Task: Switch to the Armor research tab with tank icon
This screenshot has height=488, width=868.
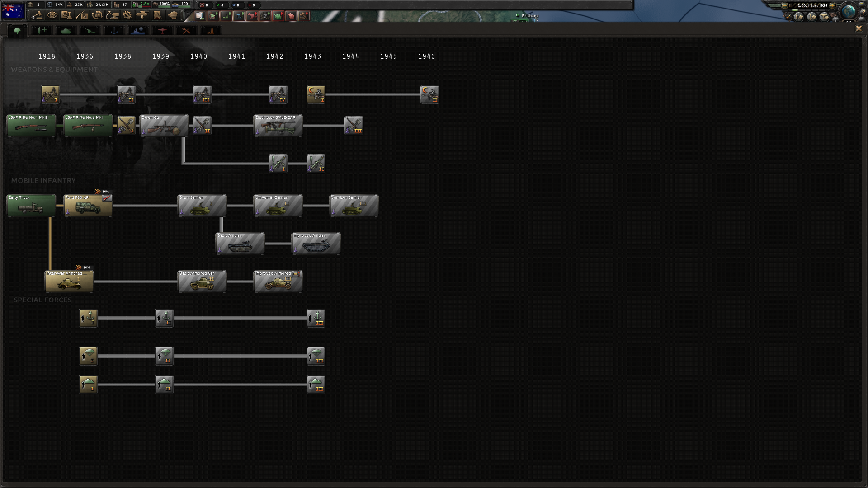Action: pos(66,30)
